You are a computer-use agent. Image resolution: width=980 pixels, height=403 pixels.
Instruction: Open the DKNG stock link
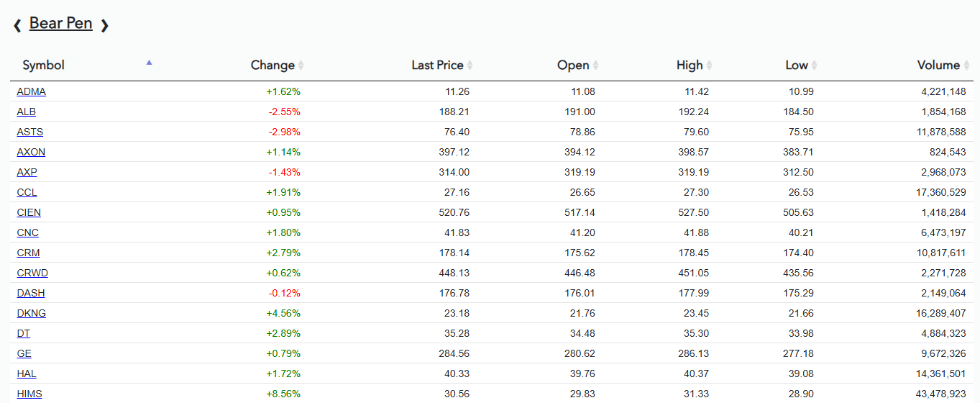tap(31, 314)
